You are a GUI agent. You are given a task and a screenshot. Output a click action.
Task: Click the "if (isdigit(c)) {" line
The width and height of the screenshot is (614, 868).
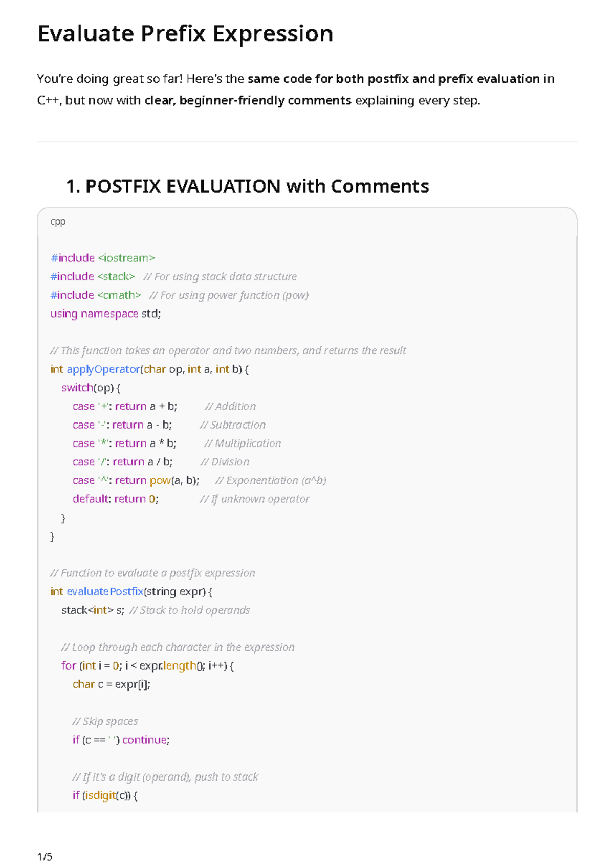point(105,795)
